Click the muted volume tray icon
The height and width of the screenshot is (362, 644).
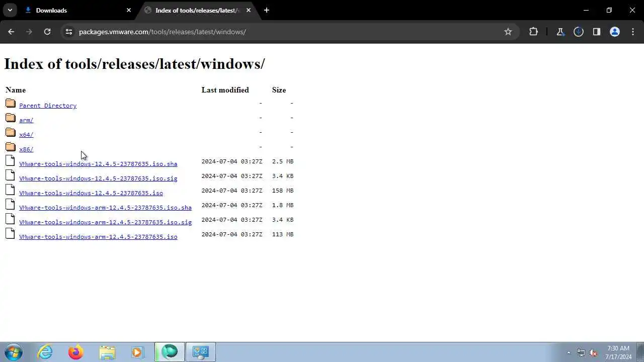[593, 352]
